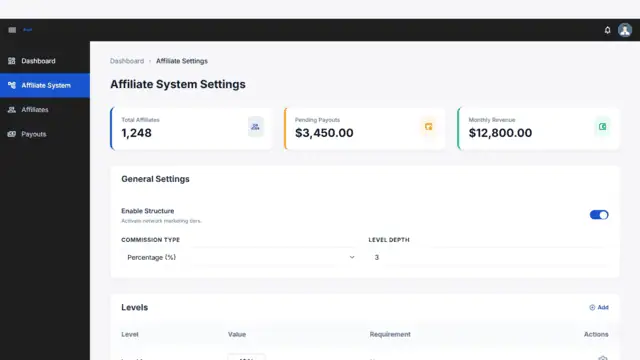
Task: Click the Dashboard breadcrumb link
Action: (x=127, y=61)
